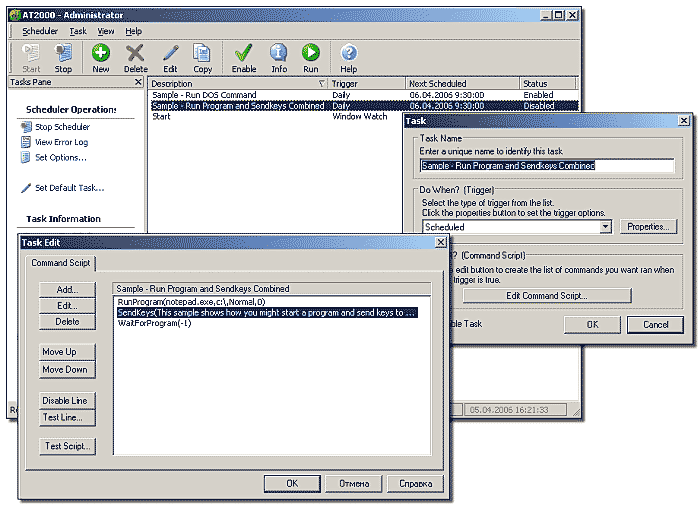Click the Task Name input field

[547, 166]
